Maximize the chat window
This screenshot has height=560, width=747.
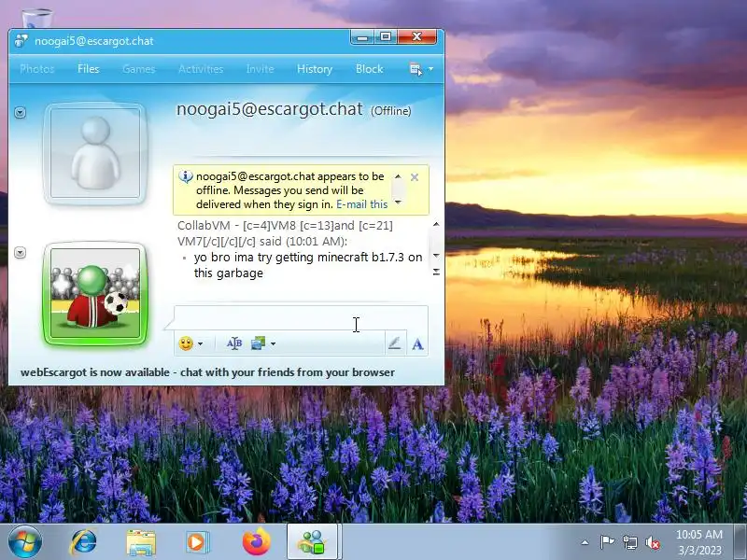386,36
